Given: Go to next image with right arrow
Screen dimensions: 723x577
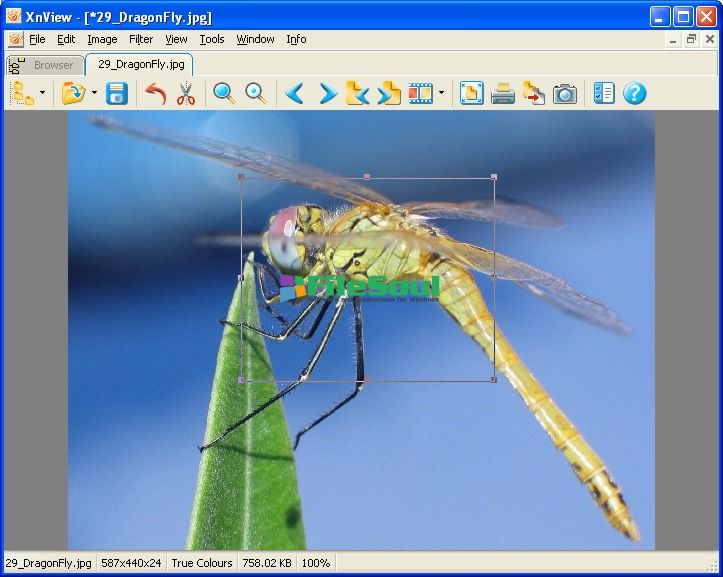Looking at the screenshot, I should (x=327, y=94).
